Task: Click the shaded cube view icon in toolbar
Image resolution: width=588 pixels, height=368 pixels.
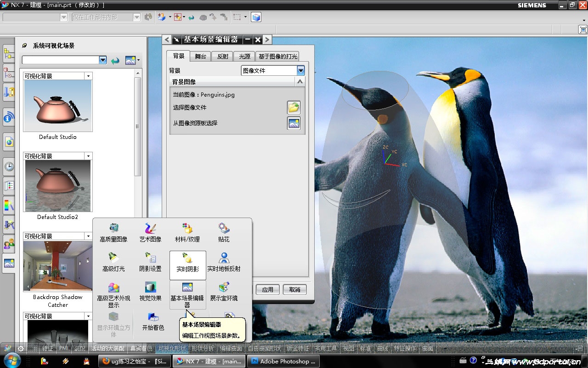Action: (256, 17)
